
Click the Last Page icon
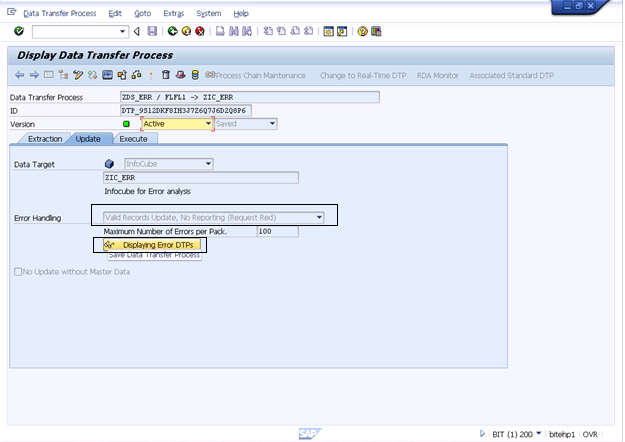[308, 31]
